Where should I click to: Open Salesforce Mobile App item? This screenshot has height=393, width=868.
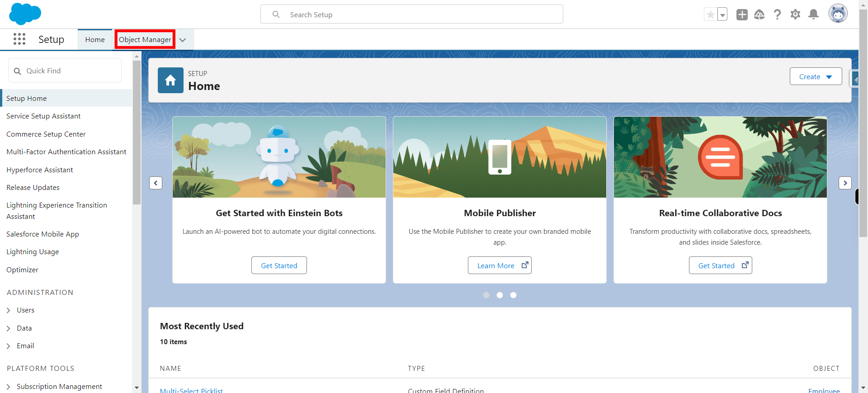42,234
